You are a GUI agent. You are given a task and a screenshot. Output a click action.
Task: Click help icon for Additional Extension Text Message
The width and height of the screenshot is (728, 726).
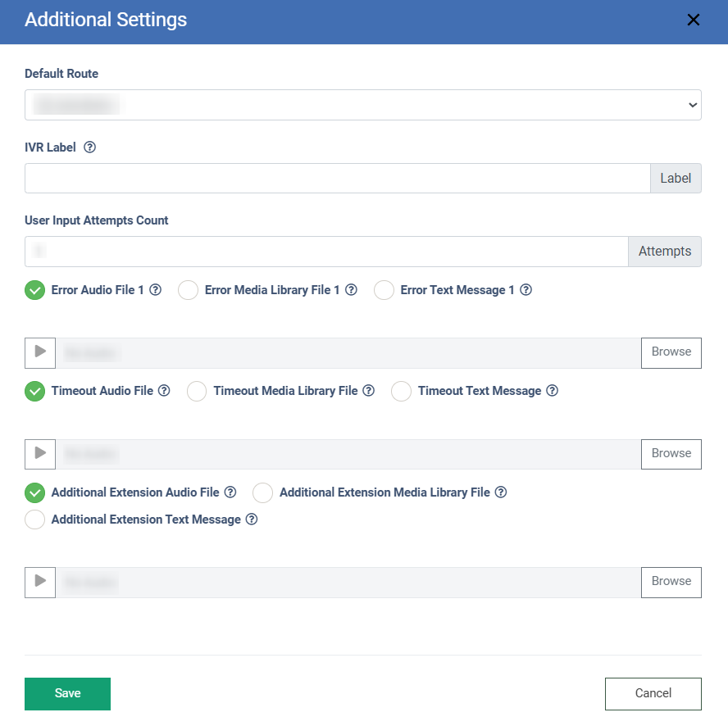click(x=252, y=520)
